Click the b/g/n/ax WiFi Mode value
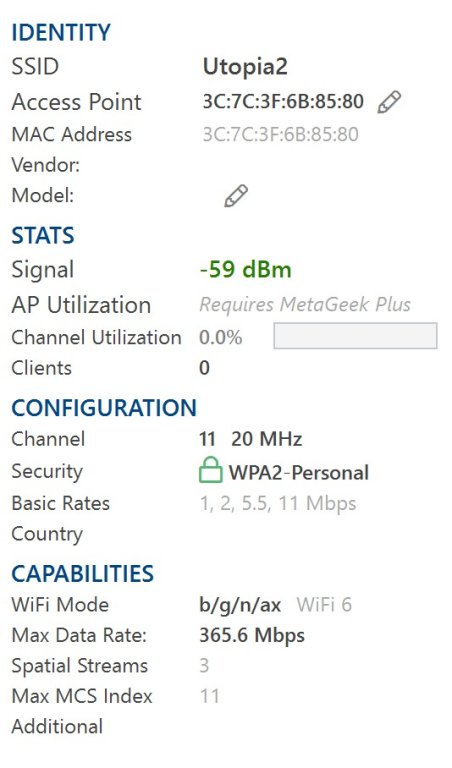This screenshot has height=768, width=452. pyautogui.click(x=240, y=605)
